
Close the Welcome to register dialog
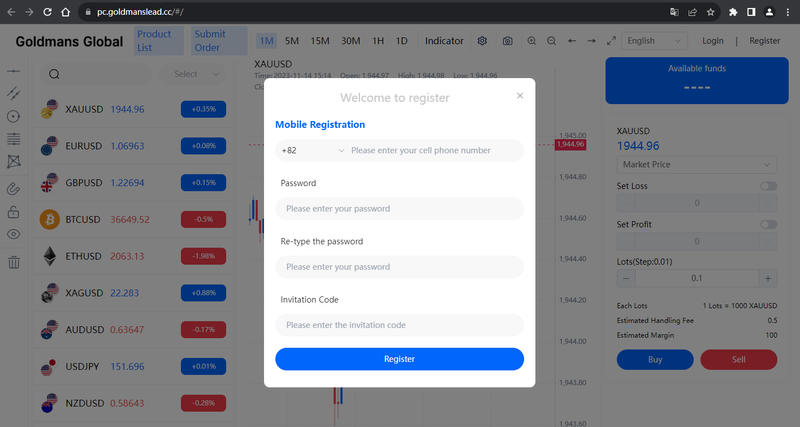pyautogui.click(x=520, y=96)
